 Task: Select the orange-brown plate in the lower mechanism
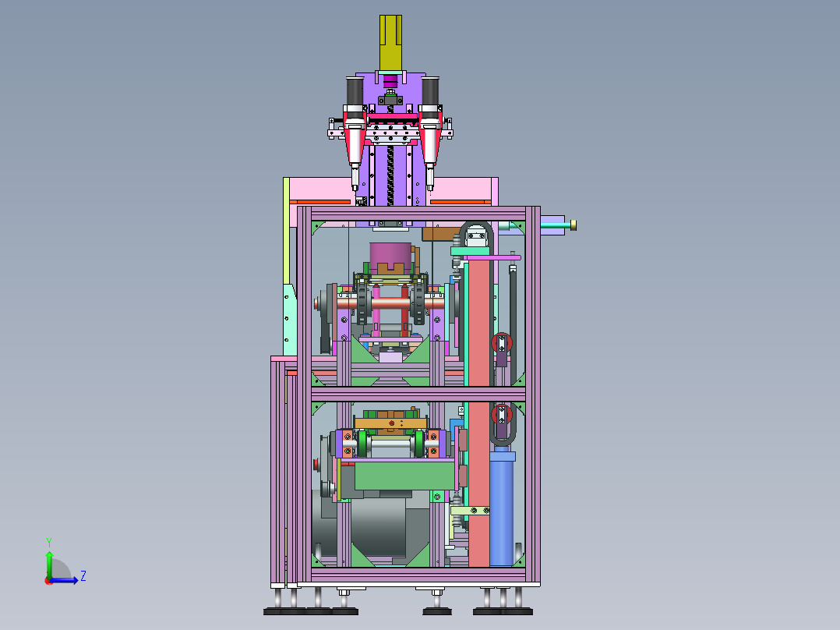coord(391,423)
